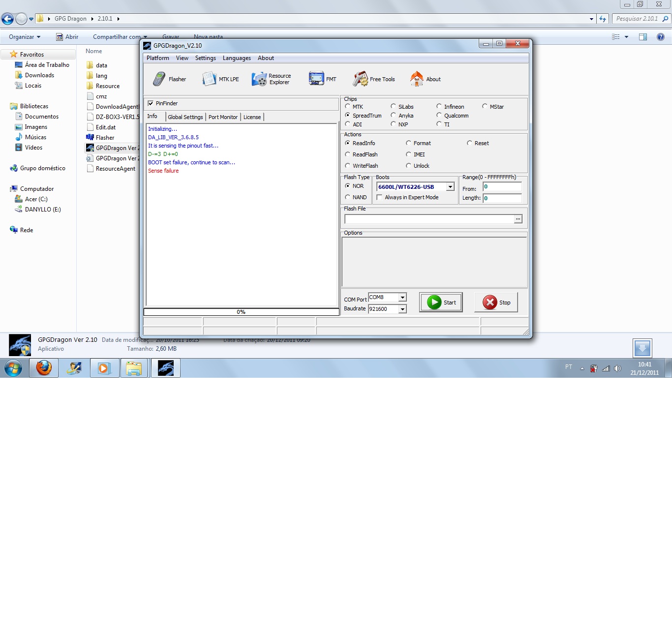Screen dimensions: 672x637
Task: Open Windows Explorer from the taskbar
Action: pyautogui.click(x=134, y=368)
